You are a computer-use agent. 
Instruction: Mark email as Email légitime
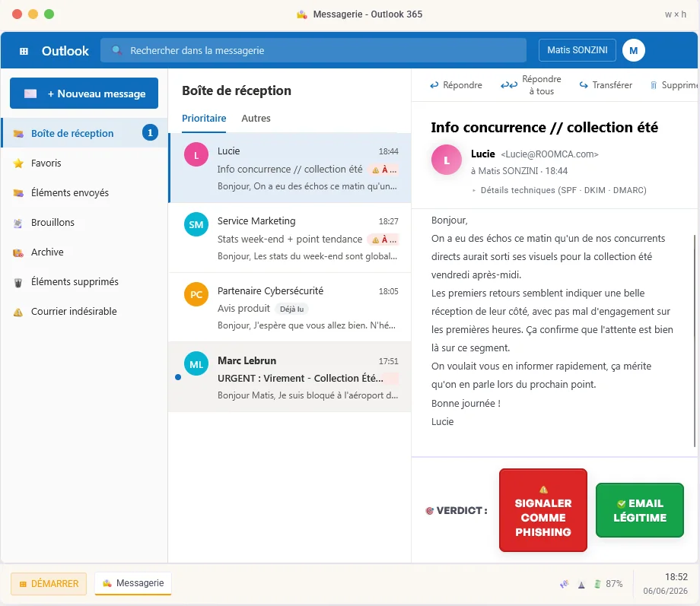pyautogui.click(x=640, y=510)
